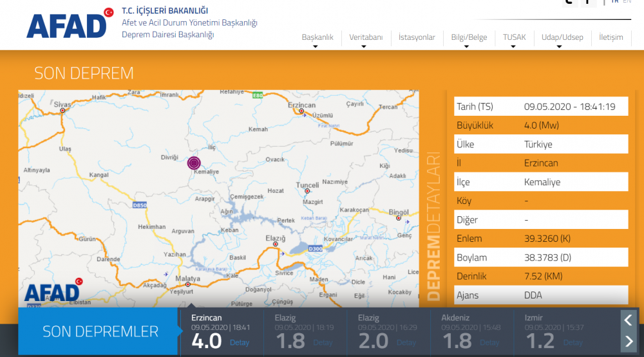This screenshot has height=357, width=644.
Task: Open Detay link for Akdeniz 1.8 earthquake
Action: 489,342
